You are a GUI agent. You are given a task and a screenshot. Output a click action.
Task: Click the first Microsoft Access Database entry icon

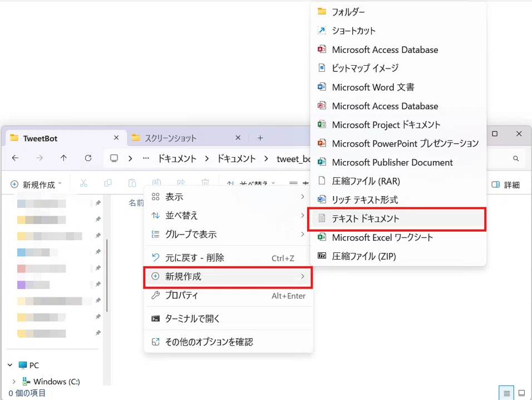click(322, 49)
